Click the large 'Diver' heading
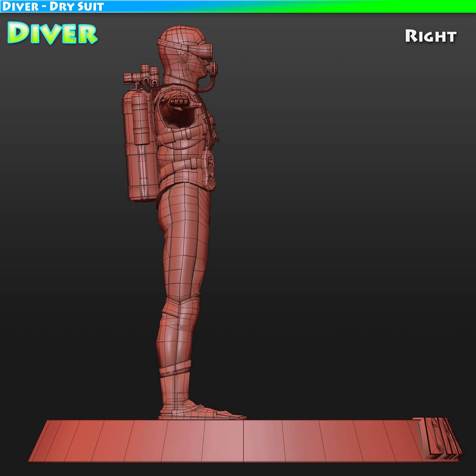The width and height of the screenshot is (476, 476). coord(52,33)
